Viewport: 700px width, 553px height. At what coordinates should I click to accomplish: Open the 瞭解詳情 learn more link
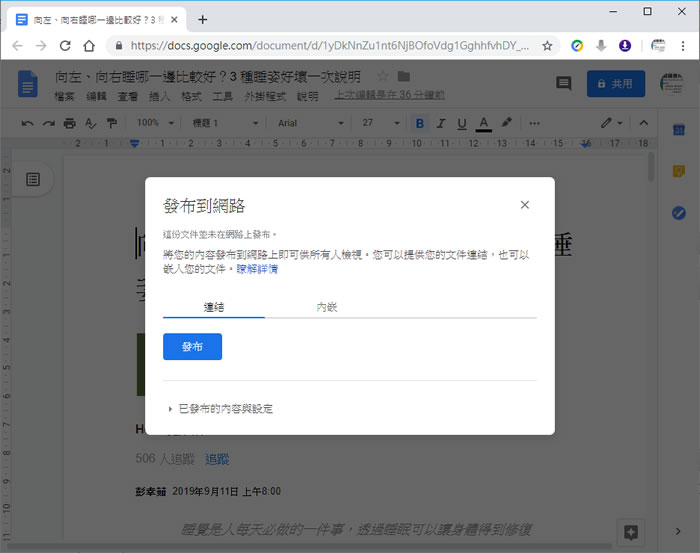257,269
